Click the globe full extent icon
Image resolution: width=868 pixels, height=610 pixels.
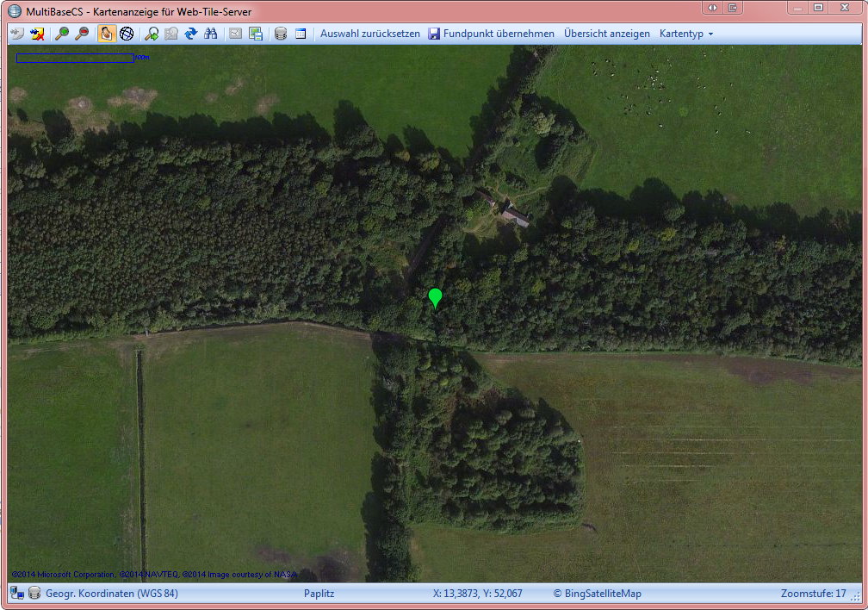(x=127, y=34)
